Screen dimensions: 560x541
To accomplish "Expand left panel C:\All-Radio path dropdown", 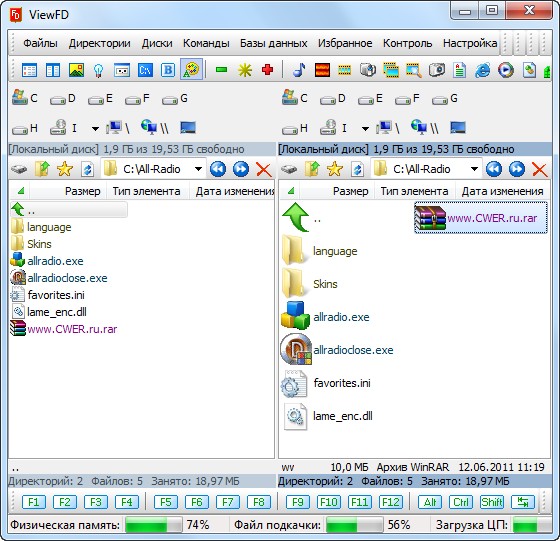I will pyautogui.click(x=198, y=169).
